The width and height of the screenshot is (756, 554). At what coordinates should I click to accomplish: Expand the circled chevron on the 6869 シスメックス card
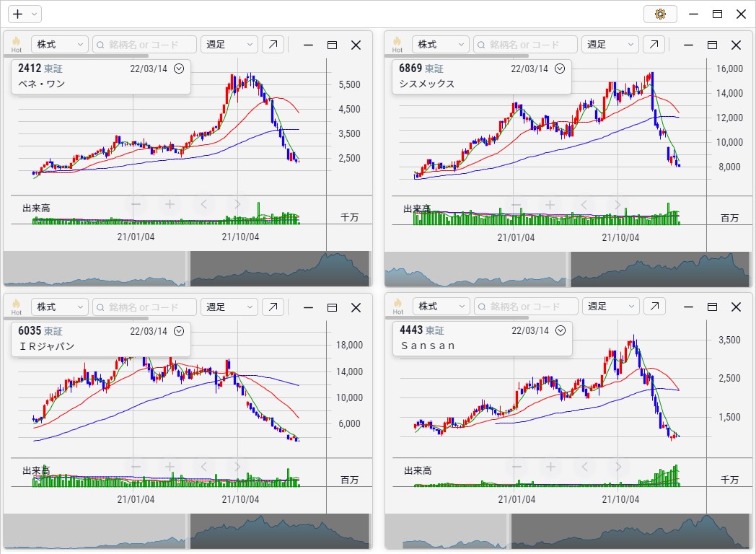click(x=560, y=69)
